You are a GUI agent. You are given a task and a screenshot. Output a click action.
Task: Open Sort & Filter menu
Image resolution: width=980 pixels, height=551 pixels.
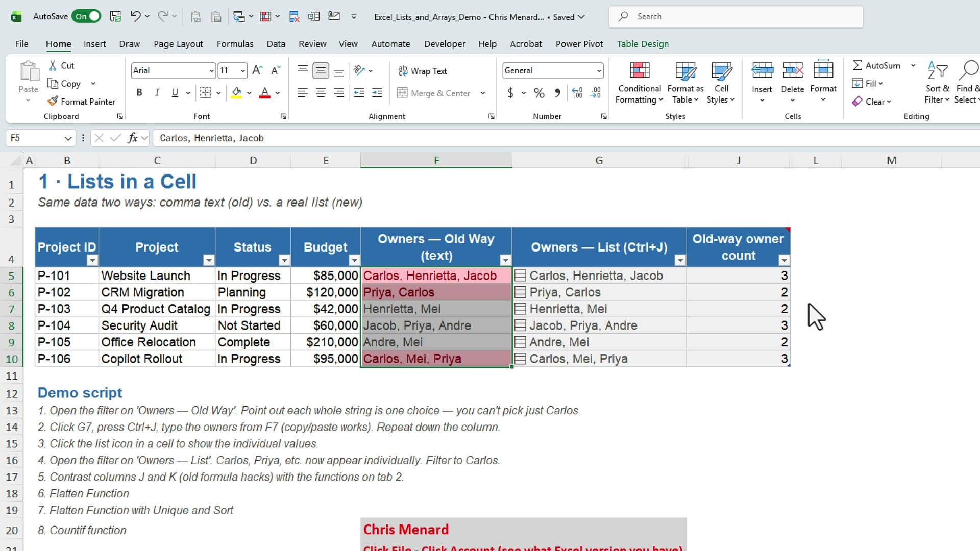click(x=937, y=83)
